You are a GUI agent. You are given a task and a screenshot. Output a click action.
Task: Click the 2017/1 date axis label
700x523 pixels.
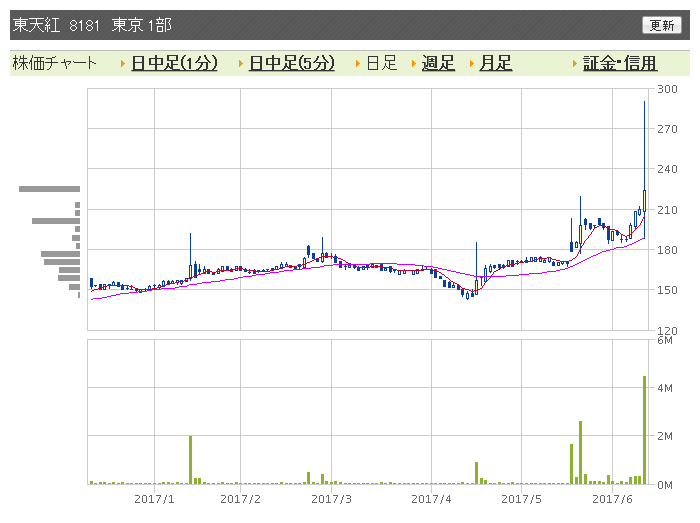pos(154,499)
